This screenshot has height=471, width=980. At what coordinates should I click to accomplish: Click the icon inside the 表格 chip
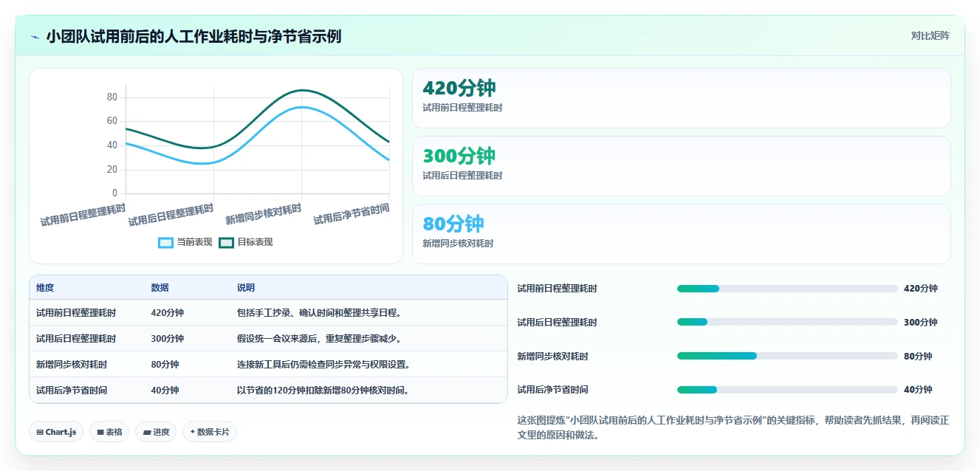[100, 432]
